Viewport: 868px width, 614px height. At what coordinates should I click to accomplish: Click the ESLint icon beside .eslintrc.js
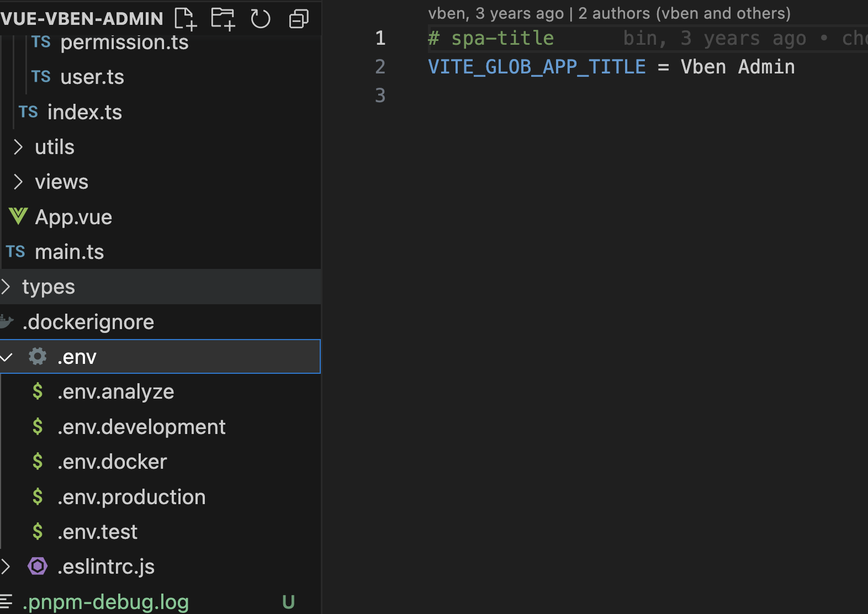click(x=38, y=567)
